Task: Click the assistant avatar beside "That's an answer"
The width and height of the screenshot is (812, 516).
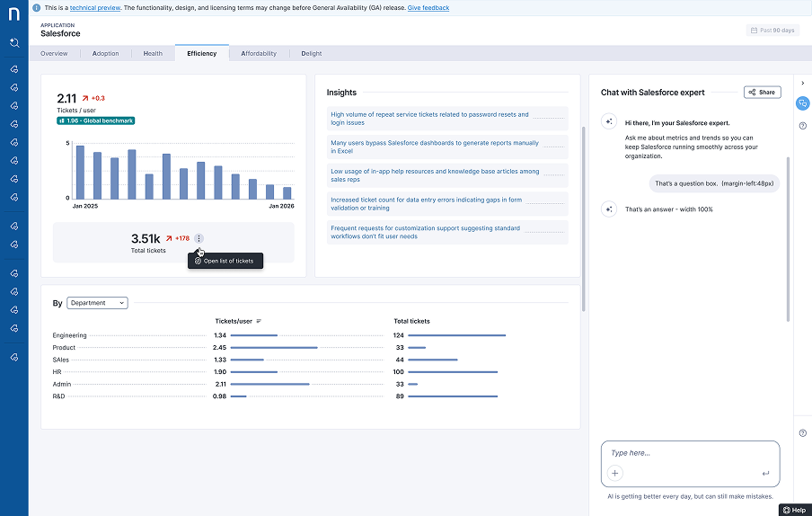Action: click(609, 209)
